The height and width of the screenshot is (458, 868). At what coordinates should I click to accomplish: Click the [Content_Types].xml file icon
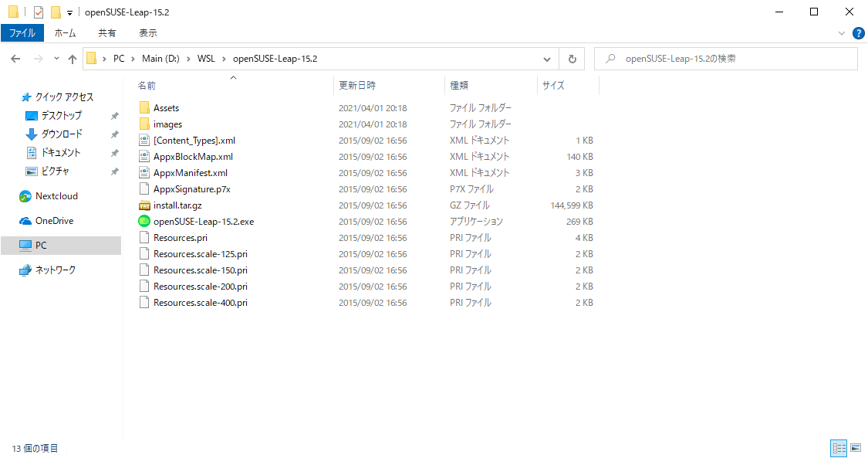pyautogui.click(x=144, y=140)
